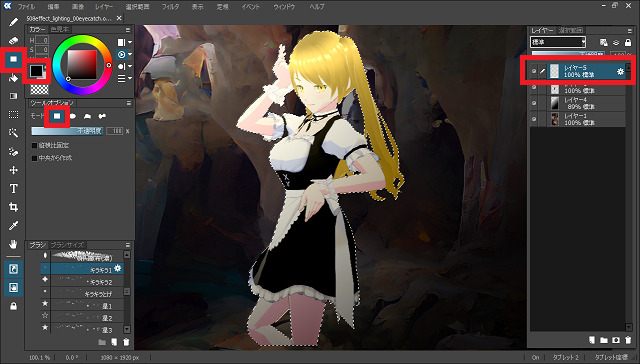Open settings gear of レイヤー5
Image resolution: width=640 pixels, height=364 pixels.
[x=620, y=71]
